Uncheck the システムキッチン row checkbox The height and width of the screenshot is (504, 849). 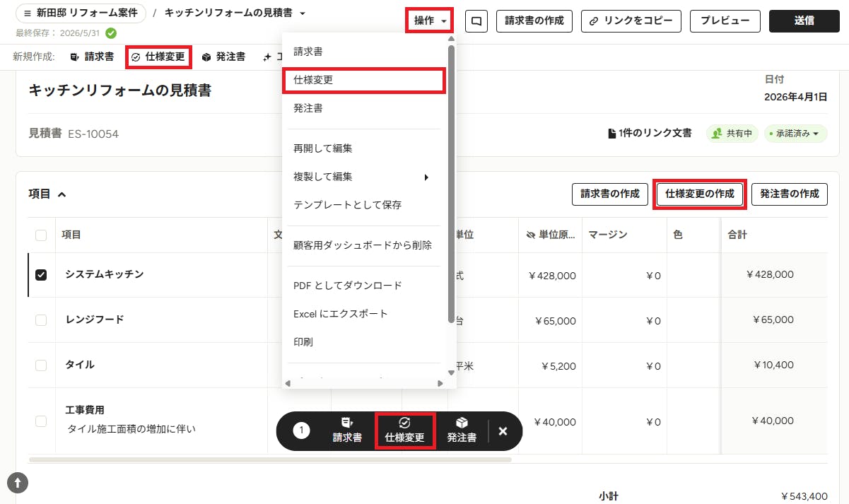click(x=41, y=275)
